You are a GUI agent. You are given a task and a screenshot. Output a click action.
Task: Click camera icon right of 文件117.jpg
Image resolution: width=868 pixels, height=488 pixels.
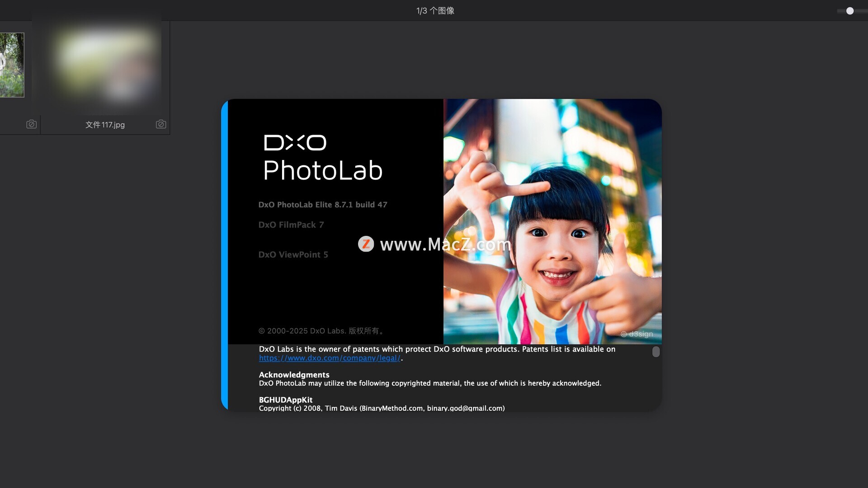coord(161,124)
